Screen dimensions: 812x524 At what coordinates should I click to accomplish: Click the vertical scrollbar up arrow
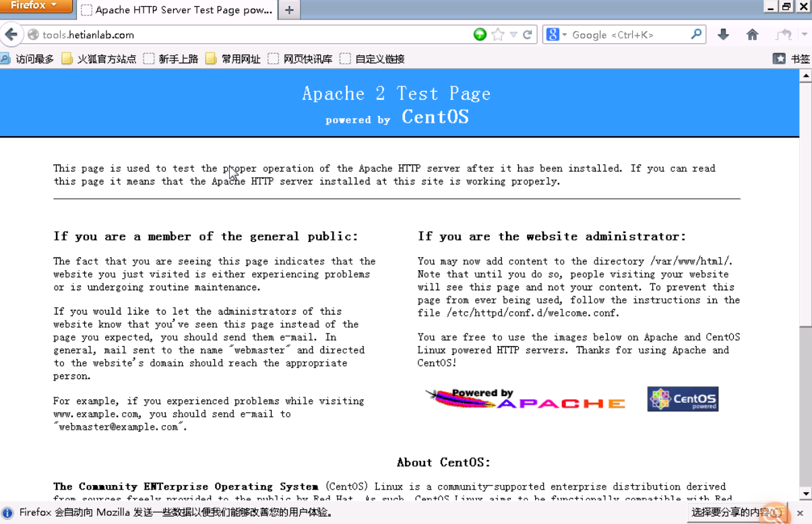(x=805, y=75)
